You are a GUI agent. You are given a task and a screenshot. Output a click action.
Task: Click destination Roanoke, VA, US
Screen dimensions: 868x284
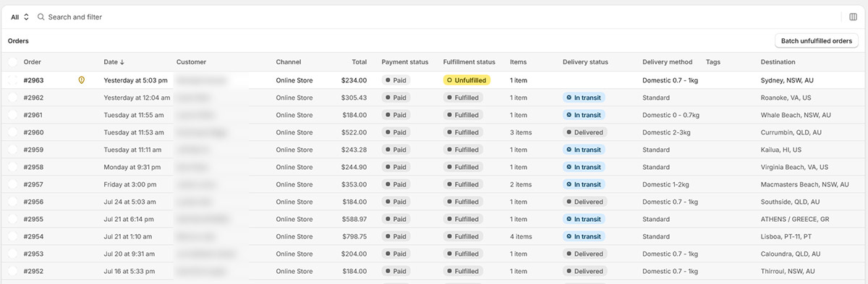click(786, 98)
